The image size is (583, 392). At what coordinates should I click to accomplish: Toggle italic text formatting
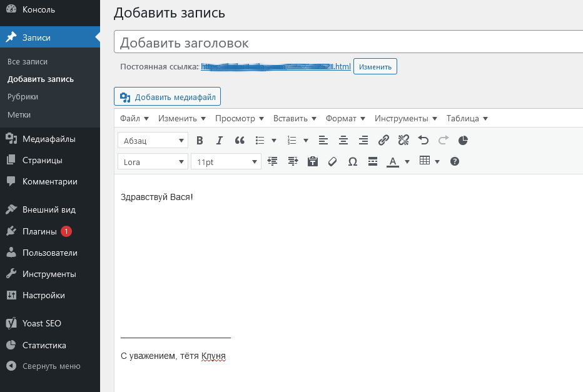(x=220, y=141)
